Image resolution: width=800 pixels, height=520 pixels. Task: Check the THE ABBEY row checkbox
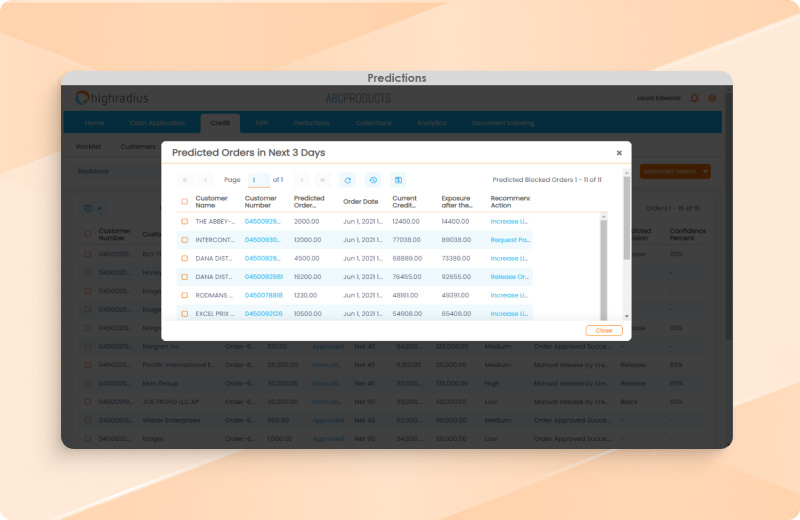pyautogui.click(x=185, y=221)
